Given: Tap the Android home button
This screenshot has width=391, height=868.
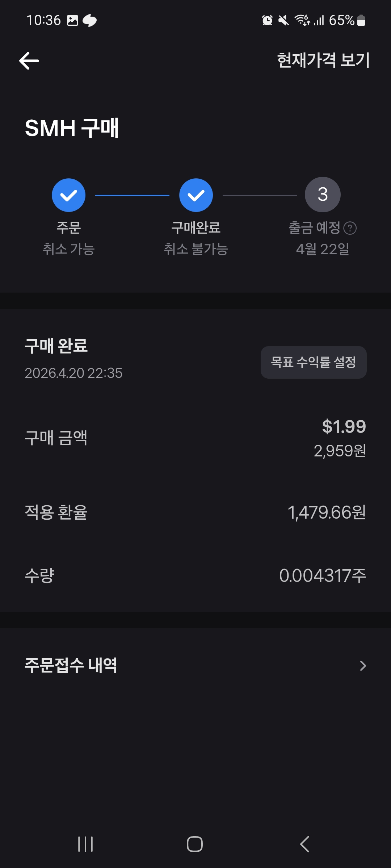Looking at the screenshot, I should (195, 844).
